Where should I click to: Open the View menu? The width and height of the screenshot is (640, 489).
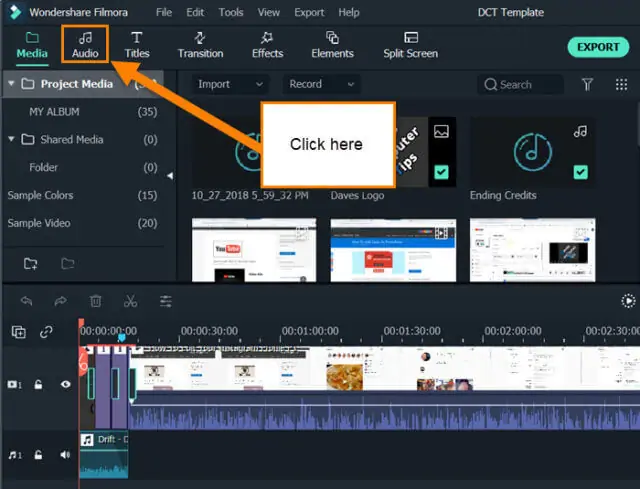point(269,12)
